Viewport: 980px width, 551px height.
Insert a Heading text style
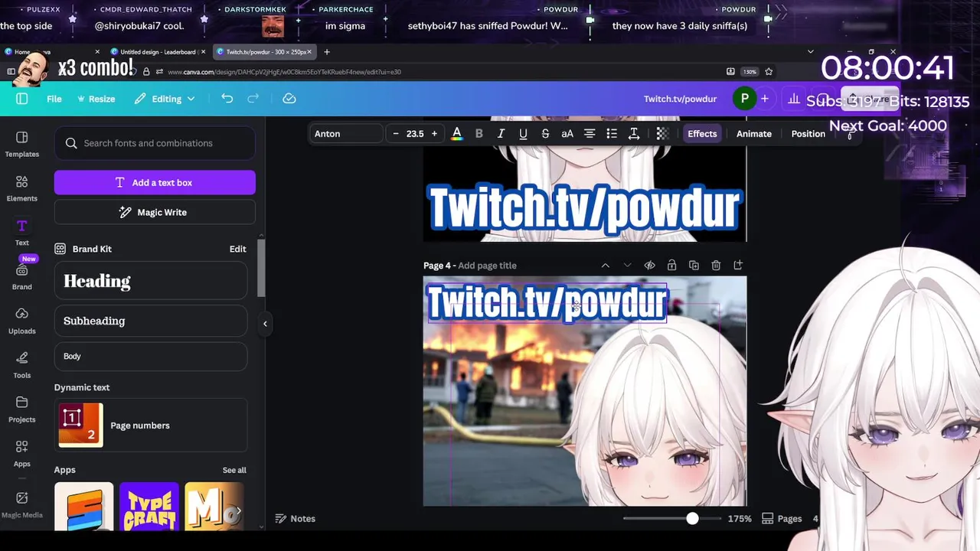tap(151, 281)
